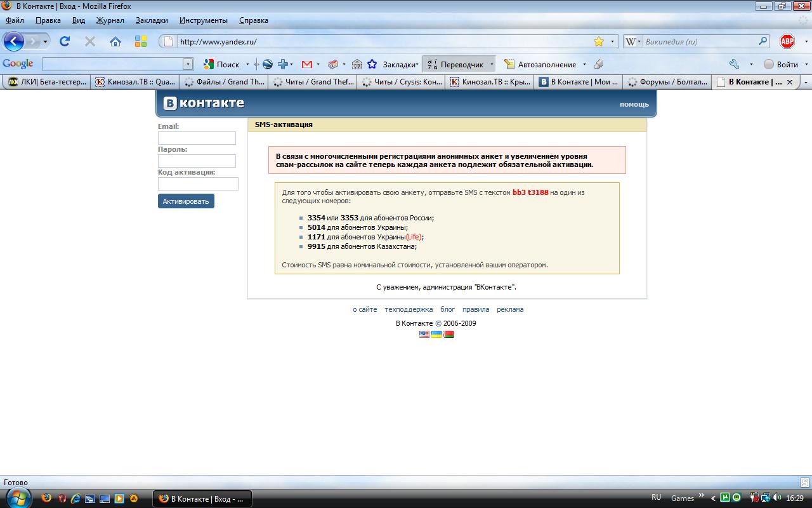The width and height of the screenshot is (812, 508).
Task: Open the Вид menu
Action: [79, 20]
